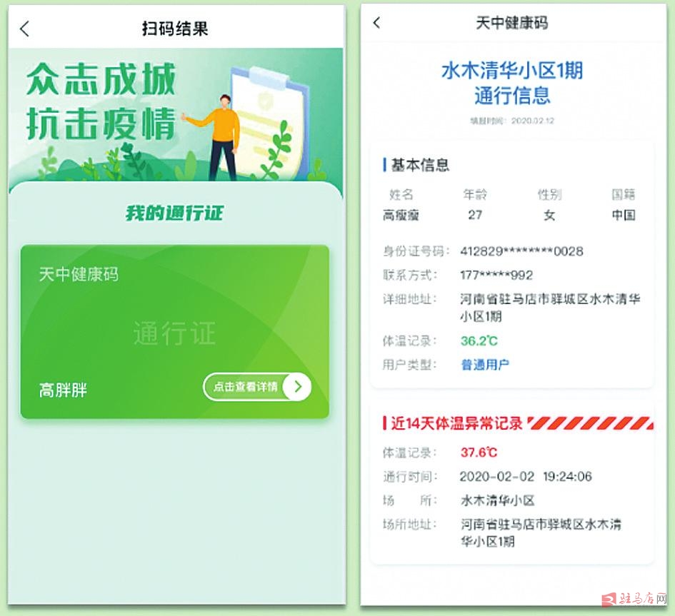Select phone number 177*****992
Viewport: 675px width, 616px height.
click(496, 275)
